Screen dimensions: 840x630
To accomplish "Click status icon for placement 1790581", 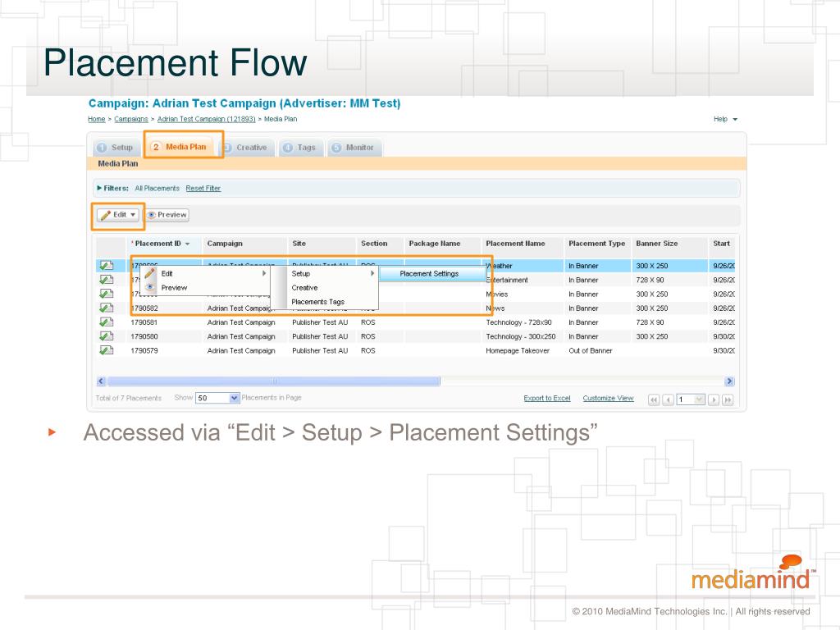I will [x=107, y=322].
